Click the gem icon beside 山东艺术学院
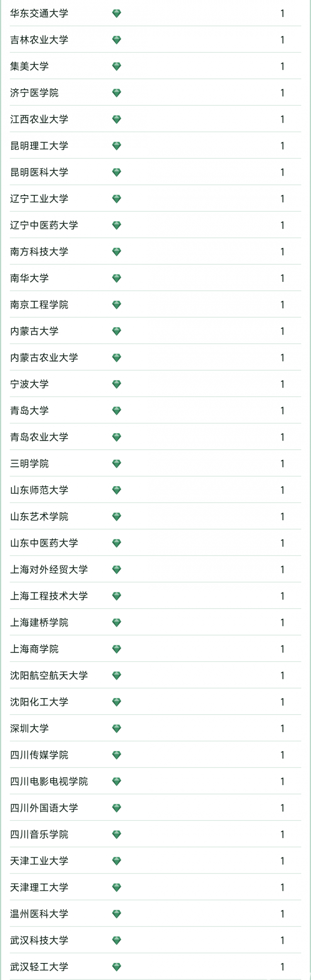This screenshot has width=311, height=980. click(117, 517)
